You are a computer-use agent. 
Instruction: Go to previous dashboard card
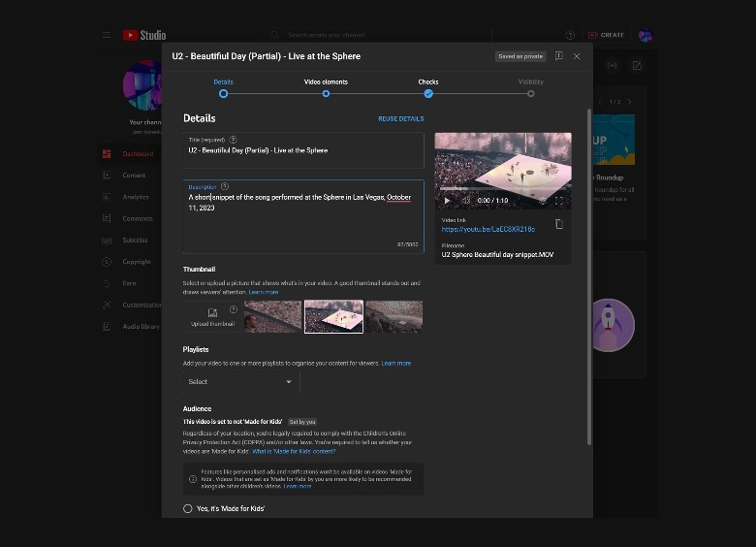[600, 102]
